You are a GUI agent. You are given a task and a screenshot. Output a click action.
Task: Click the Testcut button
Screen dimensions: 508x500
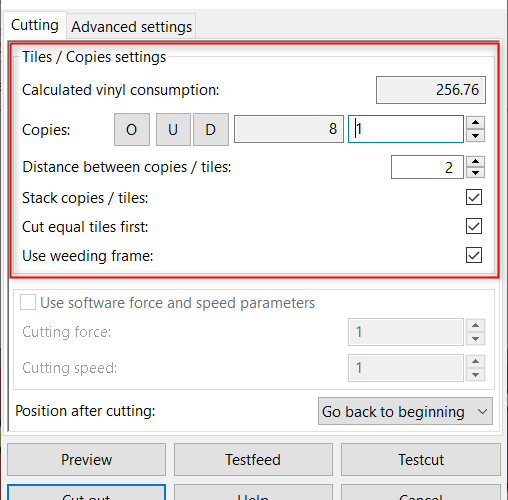421,459
